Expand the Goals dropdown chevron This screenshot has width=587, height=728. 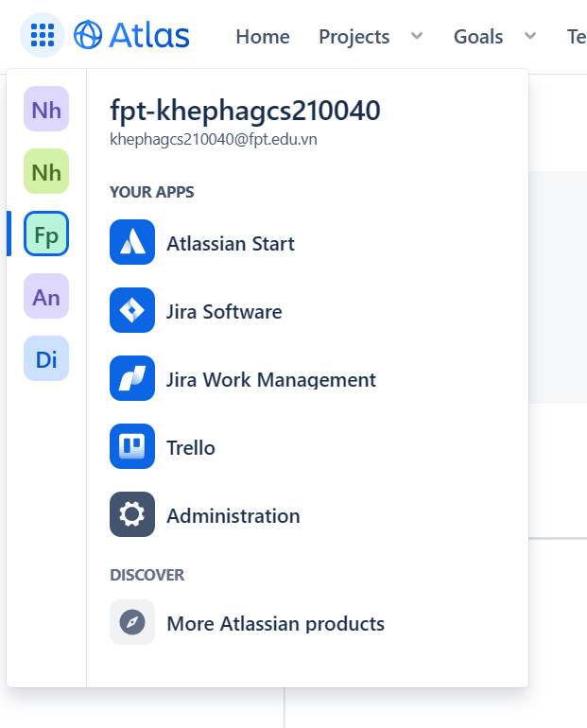530,36
